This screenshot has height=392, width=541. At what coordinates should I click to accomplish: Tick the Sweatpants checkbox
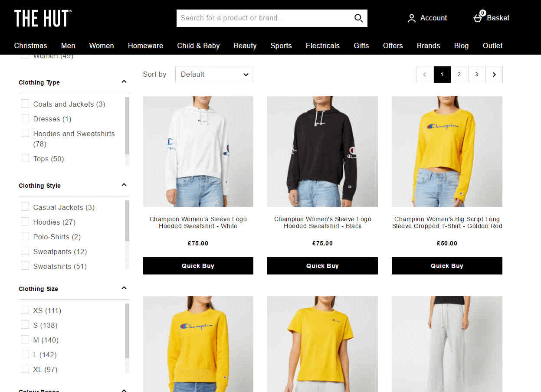coord(25,251)
